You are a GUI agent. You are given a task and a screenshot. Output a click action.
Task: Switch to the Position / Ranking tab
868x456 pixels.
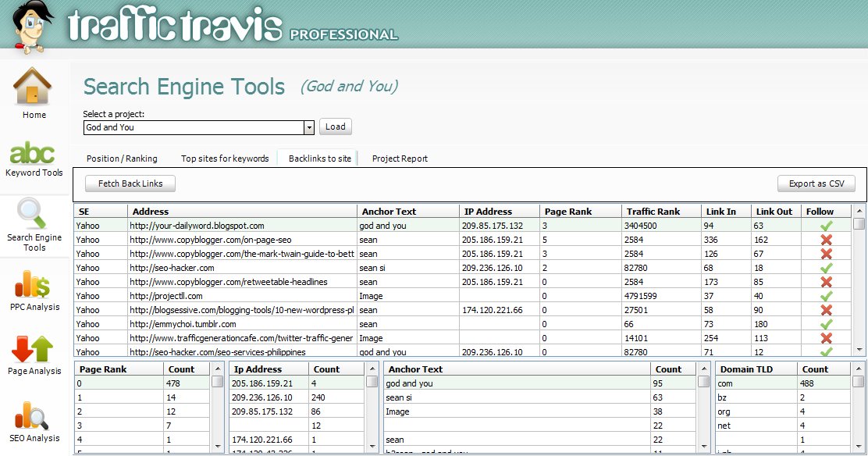click(122, 159)
